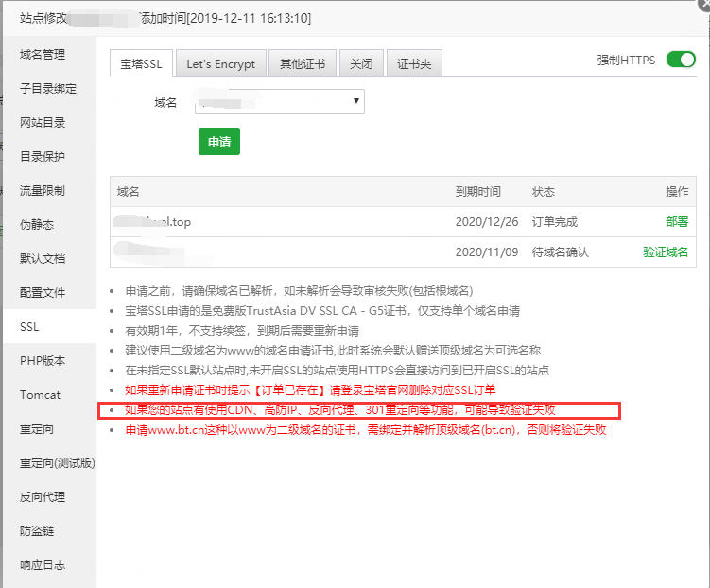Select PHP版本 in the sidebar

pos(43,361)
